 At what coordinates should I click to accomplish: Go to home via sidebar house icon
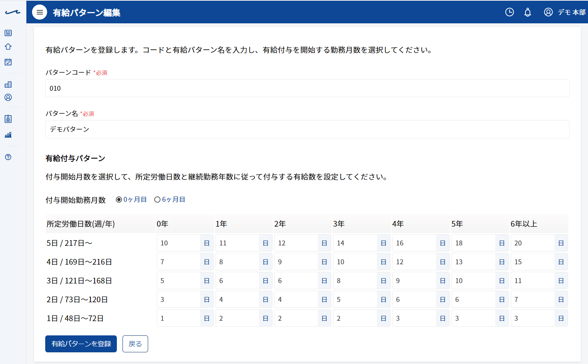click(8, 47)
